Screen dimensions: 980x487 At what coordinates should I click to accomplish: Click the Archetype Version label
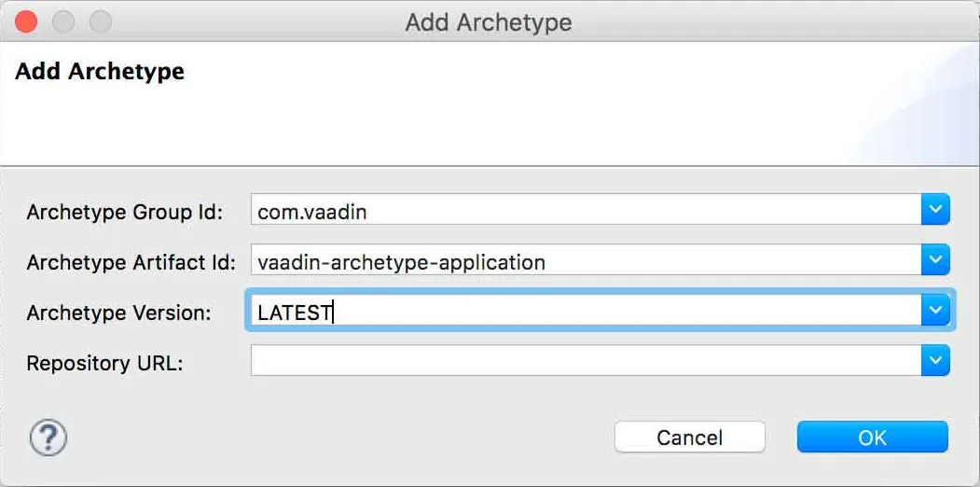[x=119, y=313]
